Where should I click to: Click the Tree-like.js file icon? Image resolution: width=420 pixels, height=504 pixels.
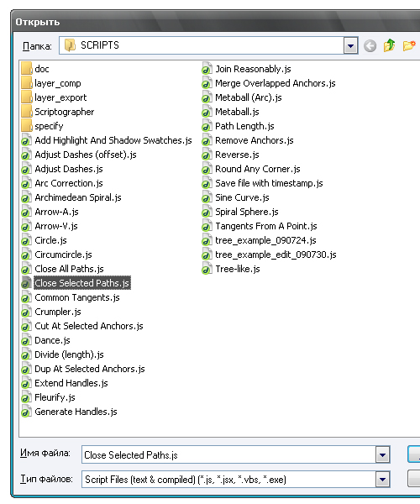click(207, 269)
